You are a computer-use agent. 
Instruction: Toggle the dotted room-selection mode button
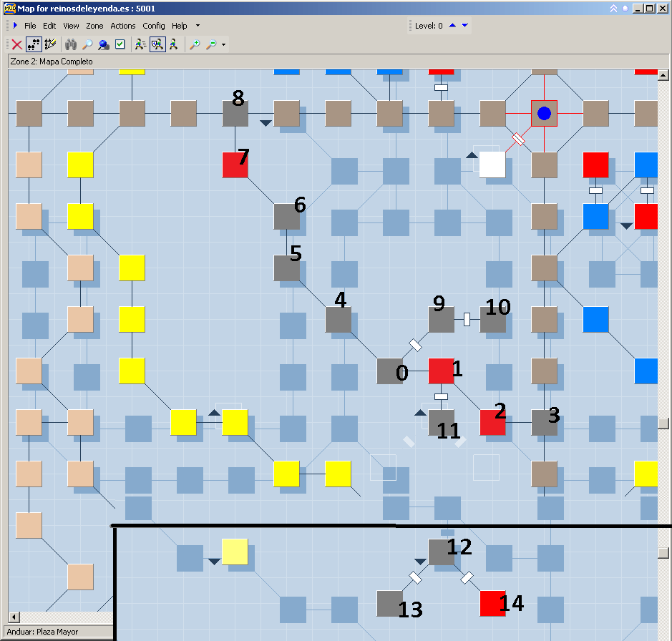[x=34, y=44]
